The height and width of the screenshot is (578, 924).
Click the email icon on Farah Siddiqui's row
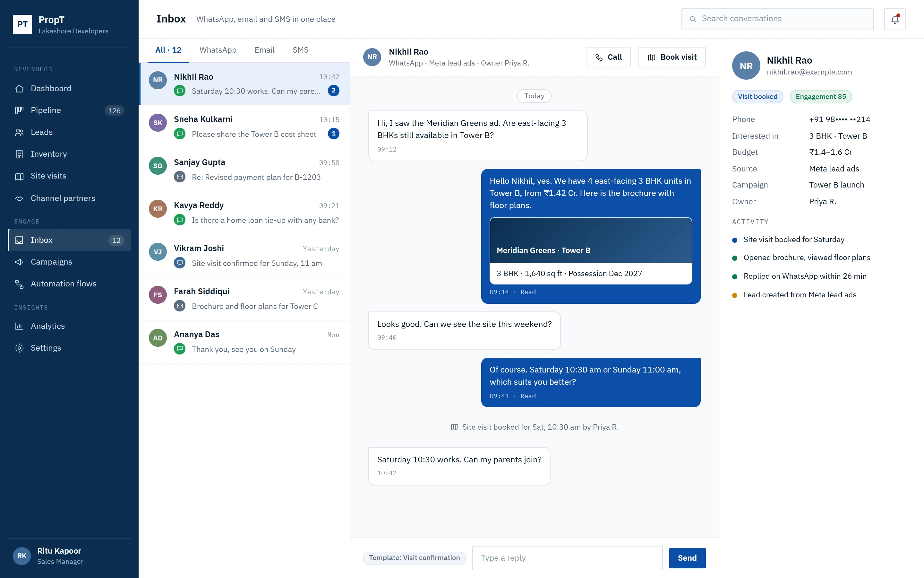click(180, 306)
